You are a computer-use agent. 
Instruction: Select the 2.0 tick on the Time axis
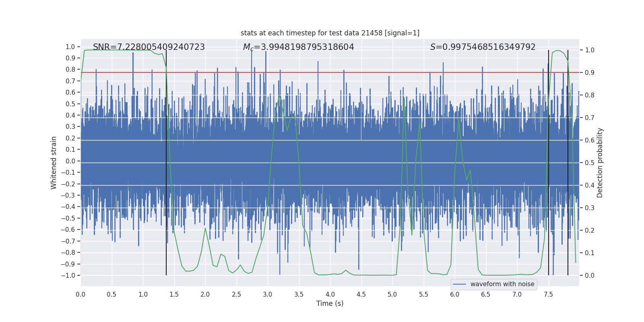tap(205, 294)
